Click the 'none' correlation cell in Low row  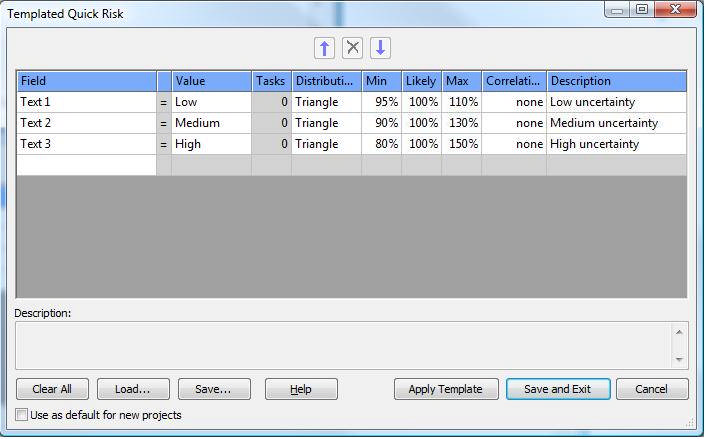[x=514, y=102]
